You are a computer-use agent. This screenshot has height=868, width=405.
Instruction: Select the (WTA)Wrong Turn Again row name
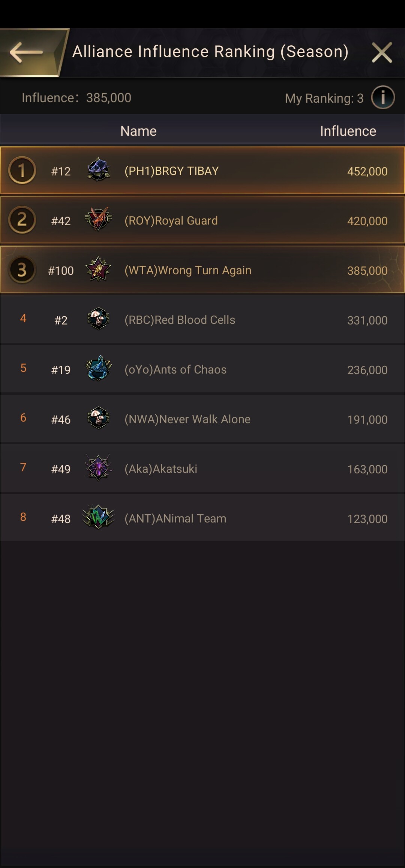tap(188, 270)
